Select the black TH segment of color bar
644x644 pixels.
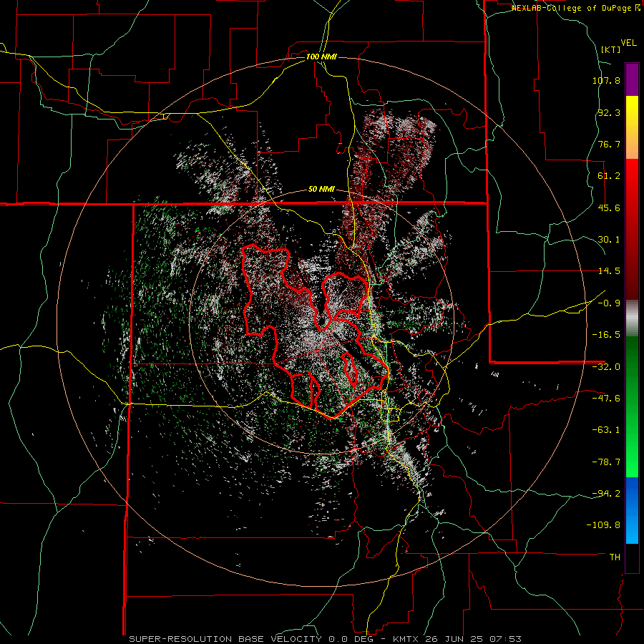632,557
